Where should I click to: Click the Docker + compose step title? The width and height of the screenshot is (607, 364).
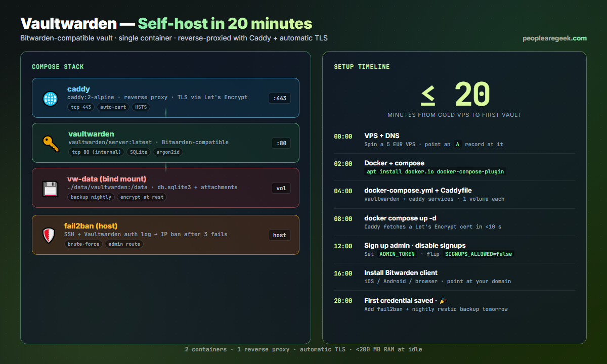394,163
